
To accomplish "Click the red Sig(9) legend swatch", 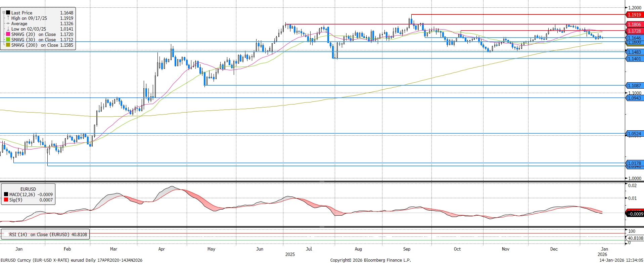I will (x=6, y=200).
